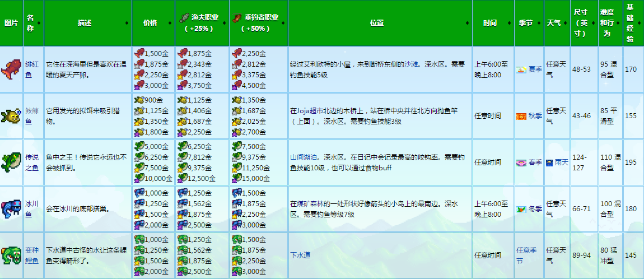Follow the 煤矿森林 location link
644x279 pixels.
point(309,203)
